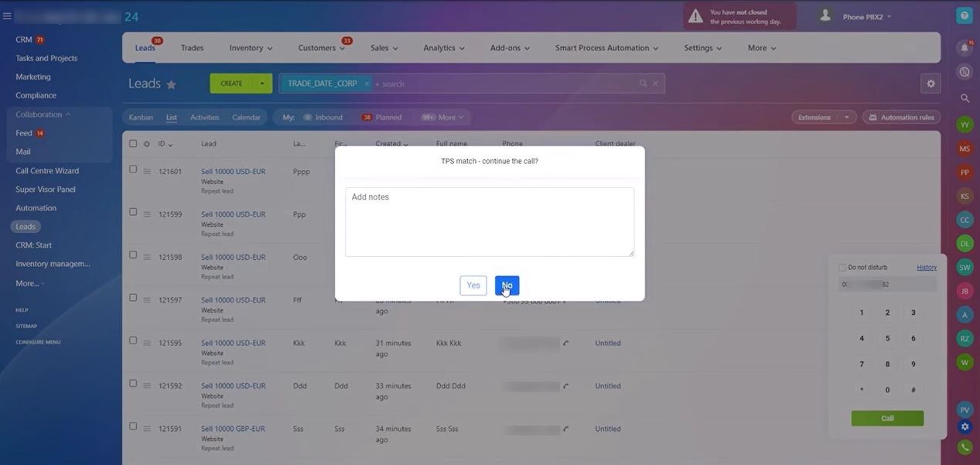
Task: Click the Add notes text area
Action: coord(489,221)
